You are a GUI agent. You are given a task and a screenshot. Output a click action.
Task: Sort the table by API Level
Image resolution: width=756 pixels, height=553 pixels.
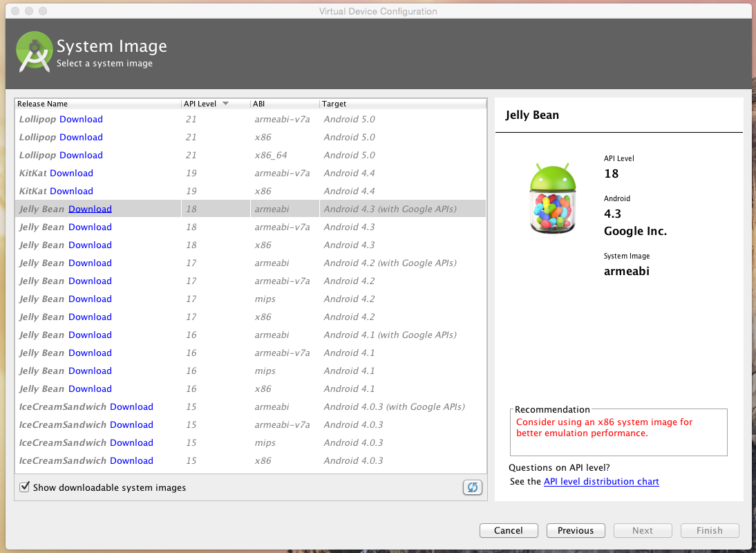pos(199,104)
